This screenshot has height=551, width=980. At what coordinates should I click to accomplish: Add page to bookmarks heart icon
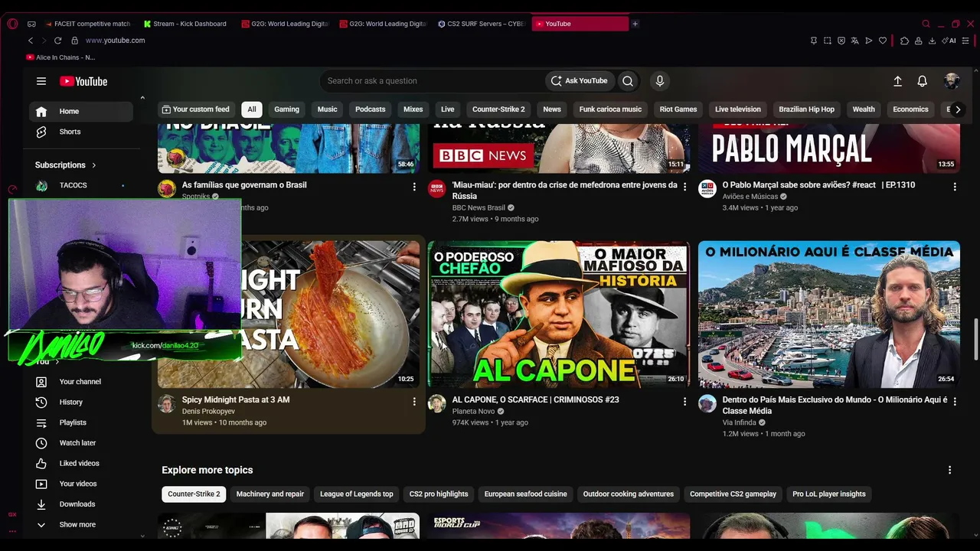tap(883, 41)
